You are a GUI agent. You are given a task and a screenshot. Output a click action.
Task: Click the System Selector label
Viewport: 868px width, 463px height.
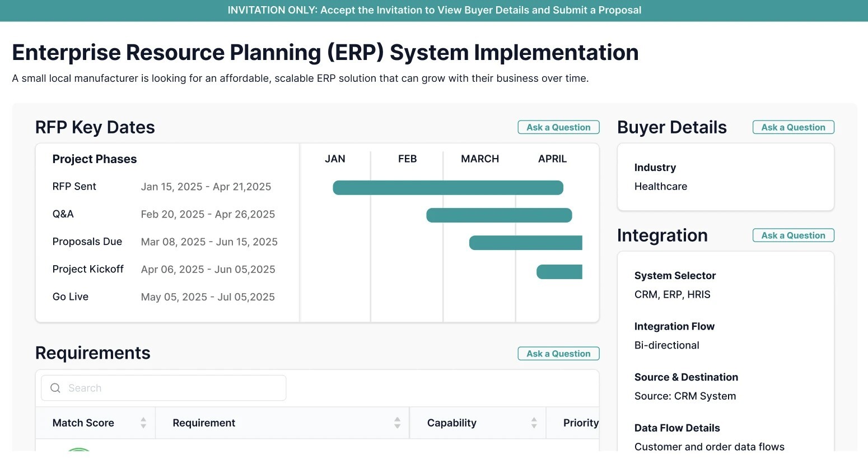tap(675, 275)
